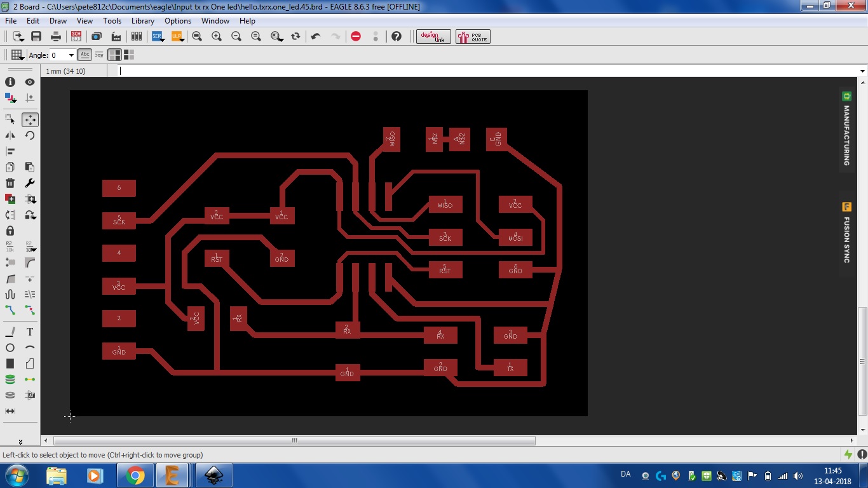
Task: Click the Save icon in toolbar
Action: (36, 36)
